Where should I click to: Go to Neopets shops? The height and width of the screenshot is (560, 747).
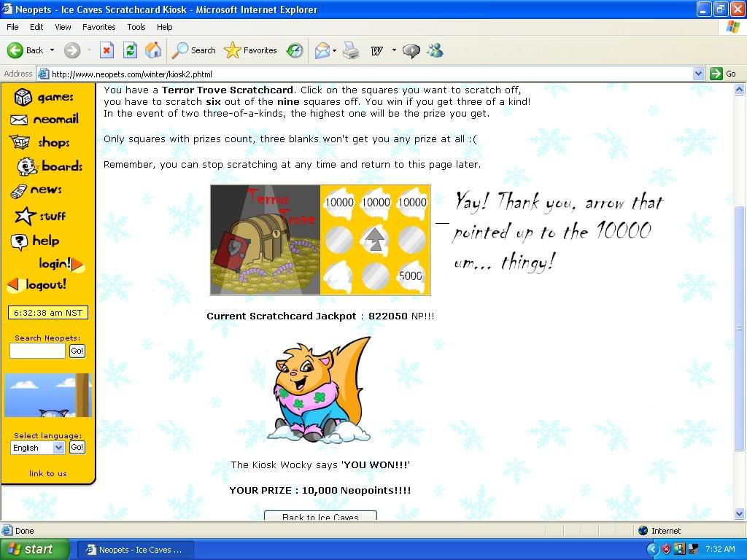pyautogui.click(x=39, y=142)
